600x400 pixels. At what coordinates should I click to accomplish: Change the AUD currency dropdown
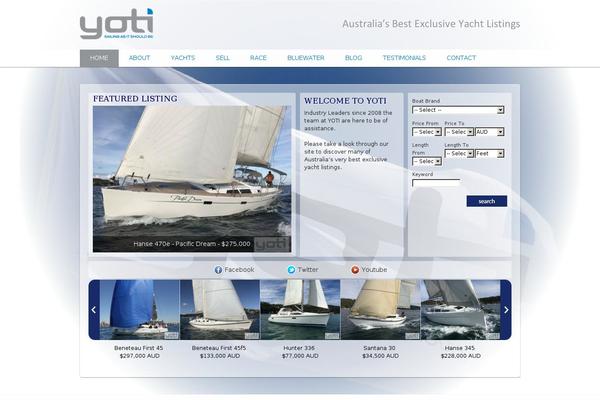489,132
